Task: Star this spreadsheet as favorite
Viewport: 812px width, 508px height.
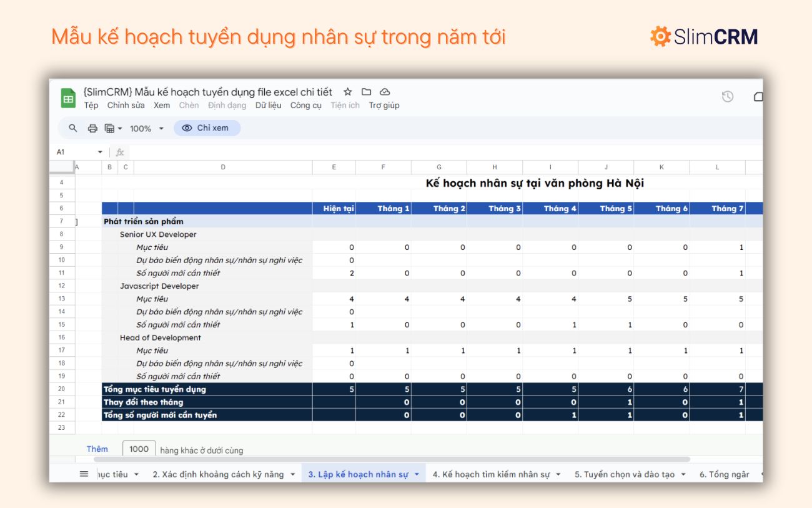Action: pos(347,91)
